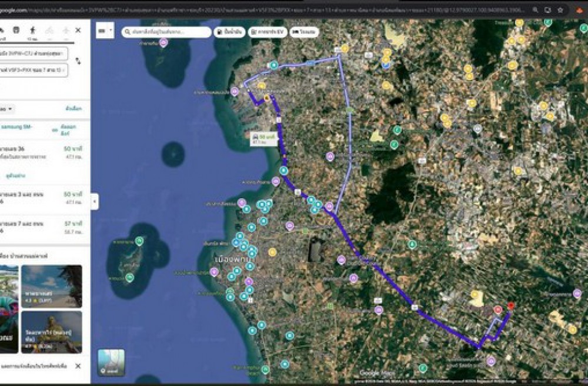Filter map by gas stations chip
Screen dimensions: 588x386
[230, 32]
